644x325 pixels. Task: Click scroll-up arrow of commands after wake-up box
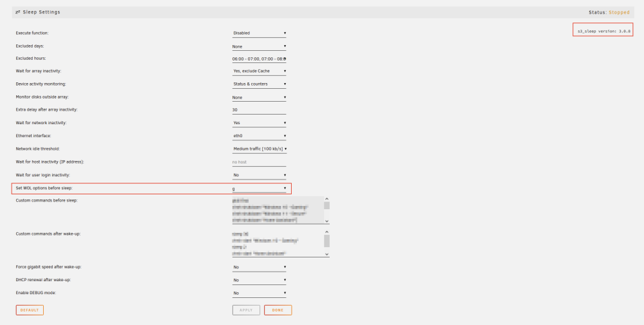(327, 232)
